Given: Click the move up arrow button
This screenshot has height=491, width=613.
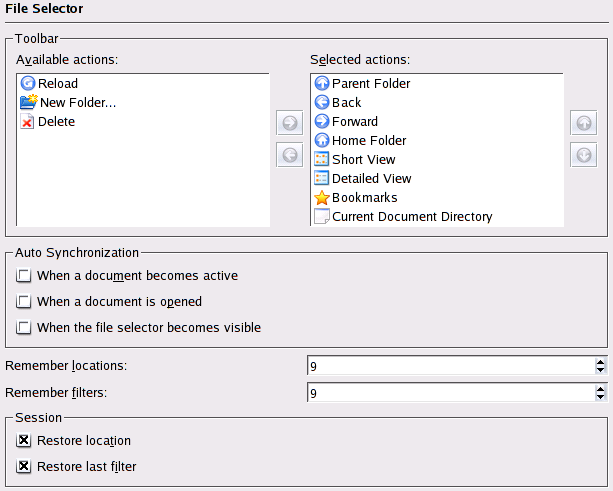Looking at the screenshot, I should pyautogui.click(x=584, y=124).
